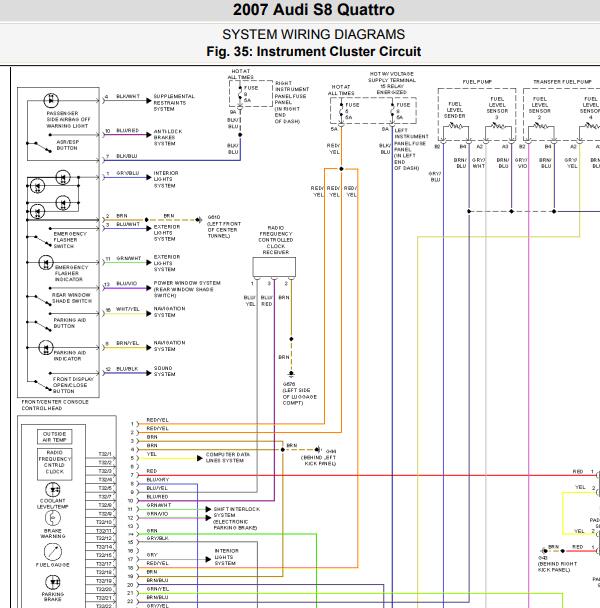
Task: Click the fuel gauge dial symbol
Action: 53,551
